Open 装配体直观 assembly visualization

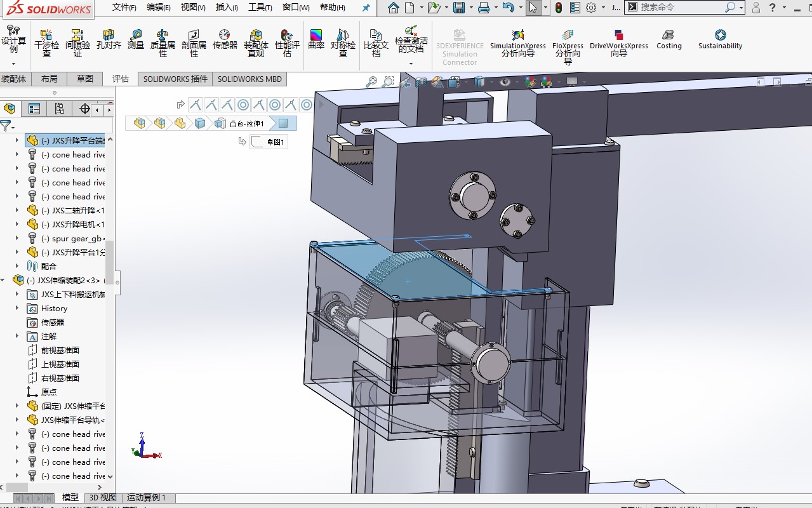click(256, 43)
